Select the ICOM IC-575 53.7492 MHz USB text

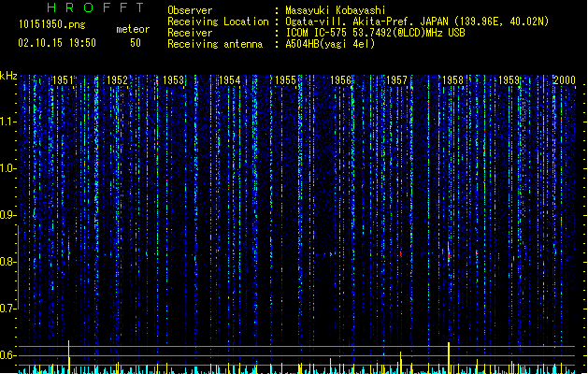(x=376, y=33)
